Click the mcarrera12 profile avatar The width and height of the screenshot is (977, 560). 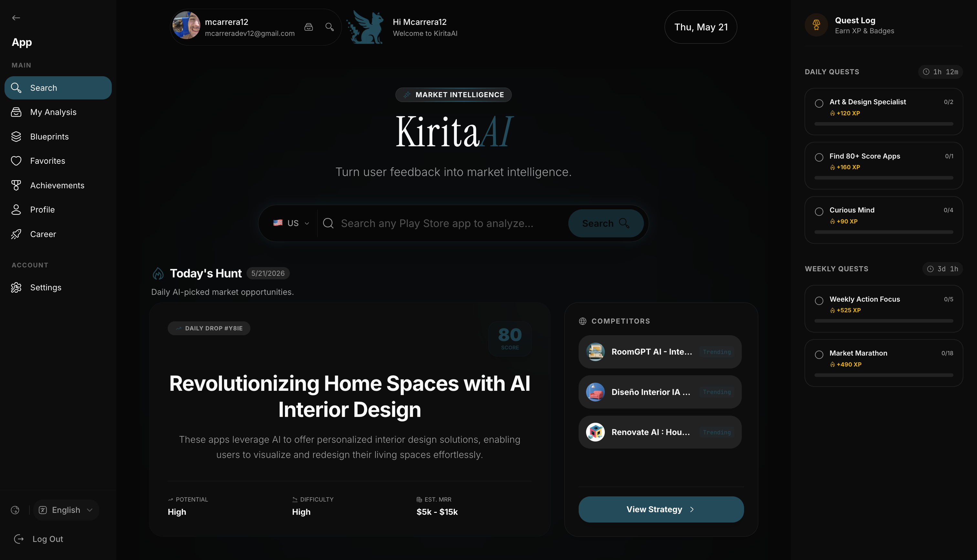186,26
